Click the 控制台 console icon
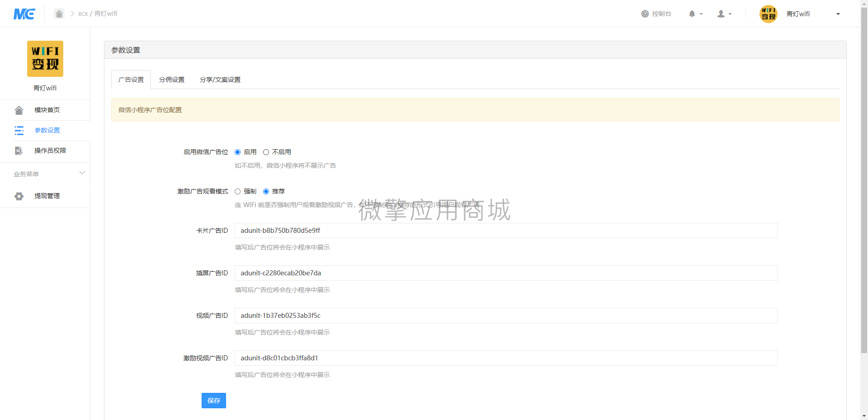 coord(645,14)
